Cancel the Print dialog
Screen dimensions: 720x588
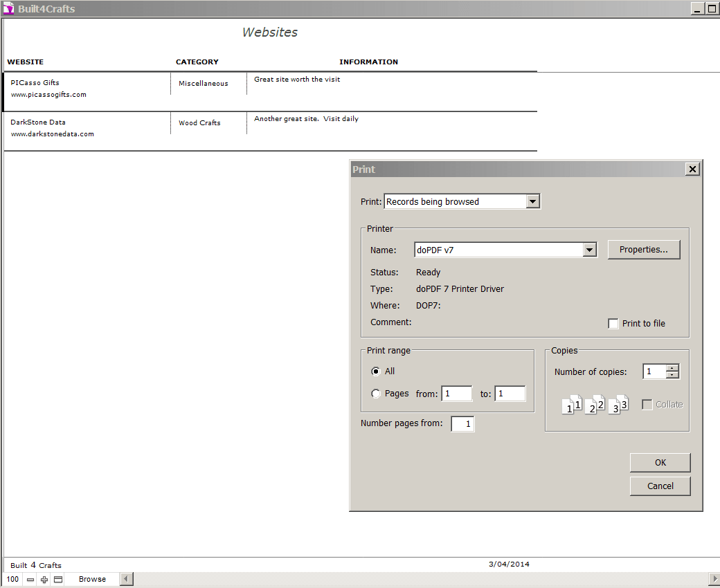(660, 486)
